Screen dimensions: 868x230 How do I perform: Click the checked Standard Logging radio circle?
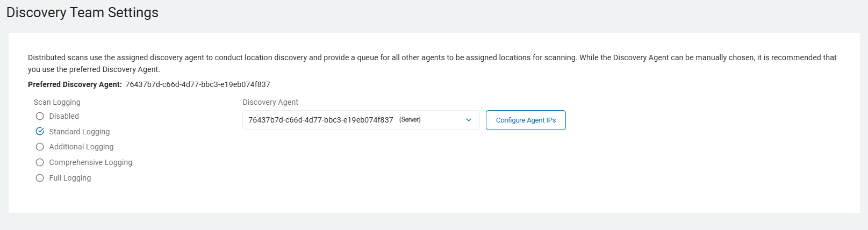pyautogui.click(x=40, y=132)
